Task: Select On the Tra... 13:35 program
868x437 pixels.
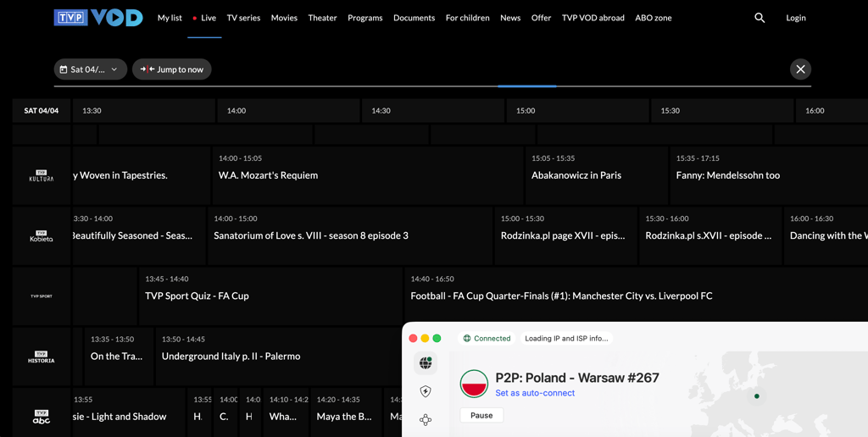Action: 119,357
